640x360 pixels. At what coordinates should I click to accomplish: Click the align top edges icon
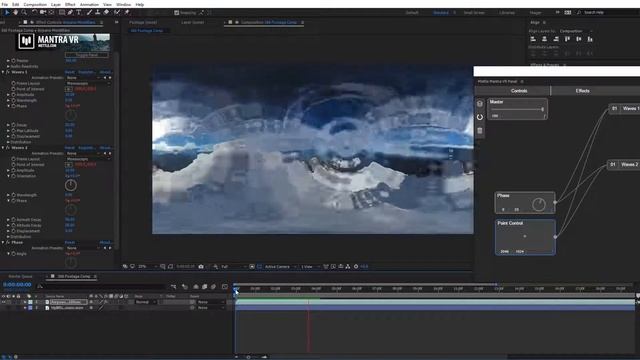coord(567,39)
